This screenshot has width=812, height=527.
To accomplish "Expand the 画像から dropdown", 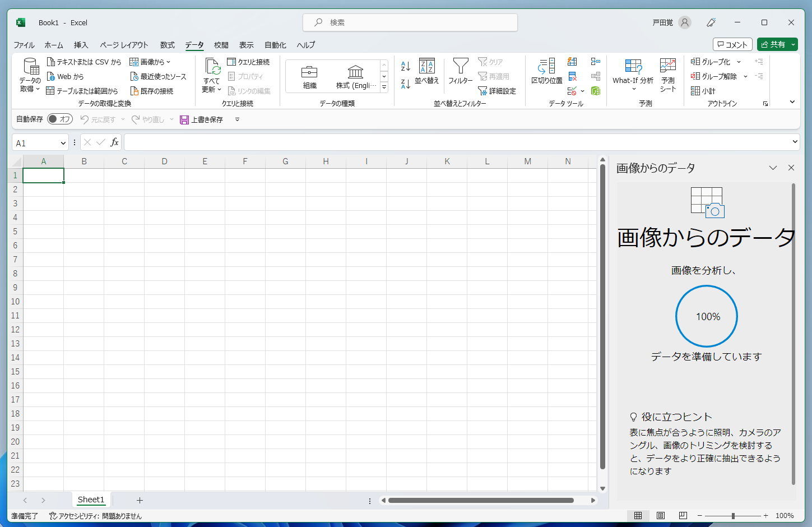I will (150, 62).
